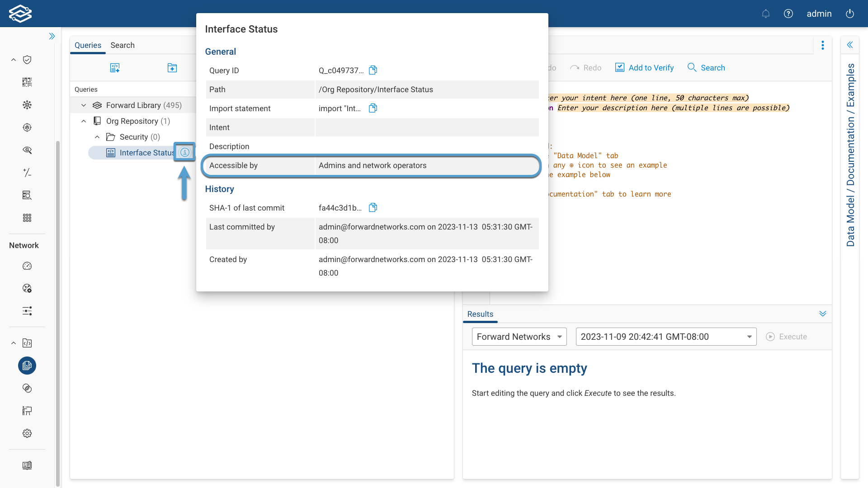Open the Forward Networks network selector dropdown
Screen dimensions: 868x488
(x=519, y=336)
